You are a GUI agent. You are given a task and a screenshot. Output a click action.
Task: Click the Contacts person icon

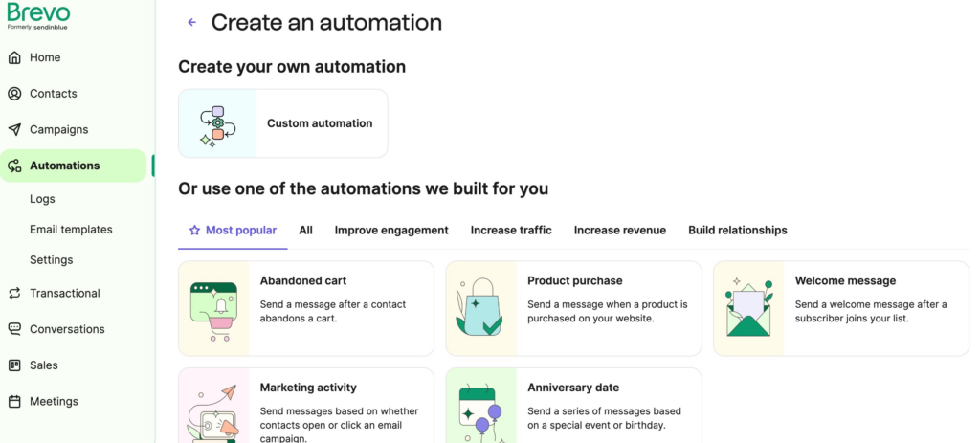click(x=14, y=94)
